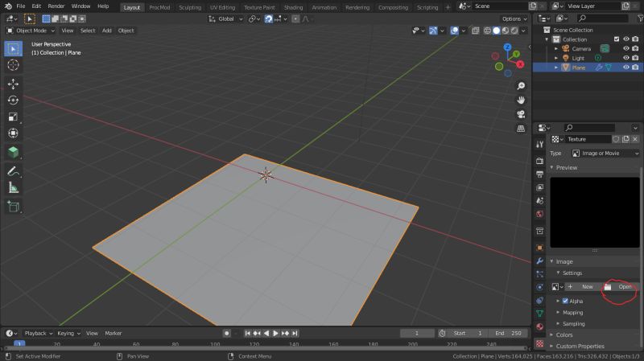Open the Render menu
This screenshot has height=361, width=644.
pyautogui.click(x=56, y=6)
